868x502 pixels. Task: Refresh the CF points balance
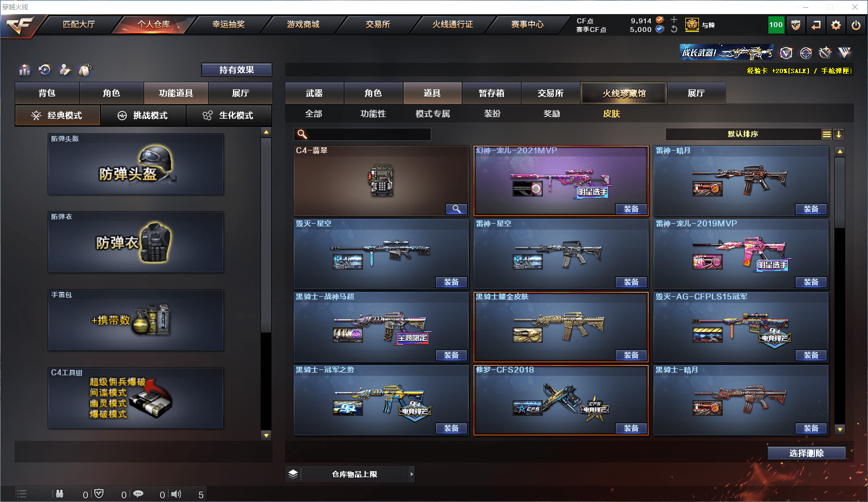[x=674, y=29]
